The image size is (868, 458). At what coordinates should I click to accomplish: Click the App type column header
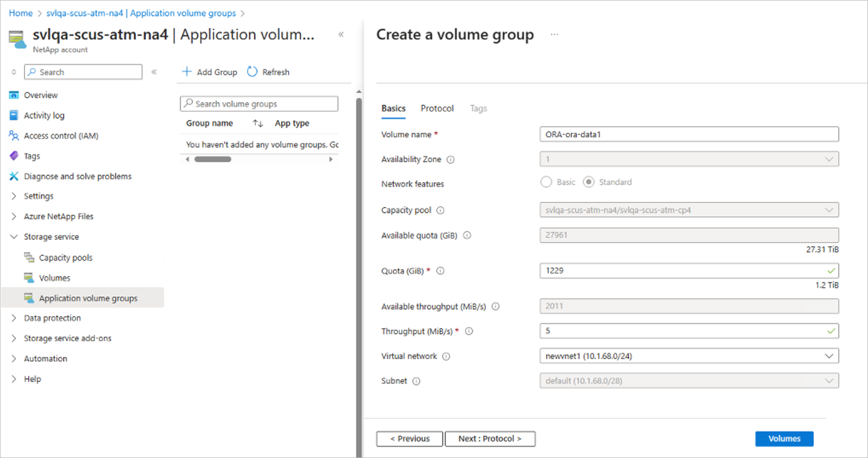coord(292,123)
